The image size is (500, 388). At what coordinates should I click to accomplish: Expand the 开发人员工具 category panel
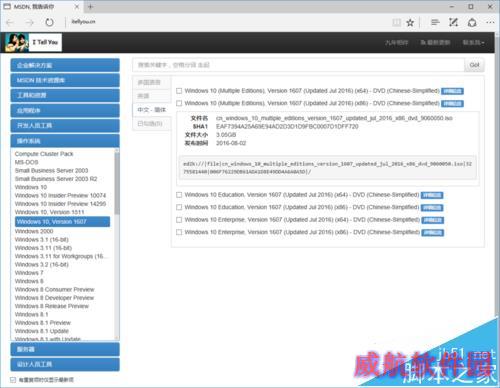tap(65, 125)
